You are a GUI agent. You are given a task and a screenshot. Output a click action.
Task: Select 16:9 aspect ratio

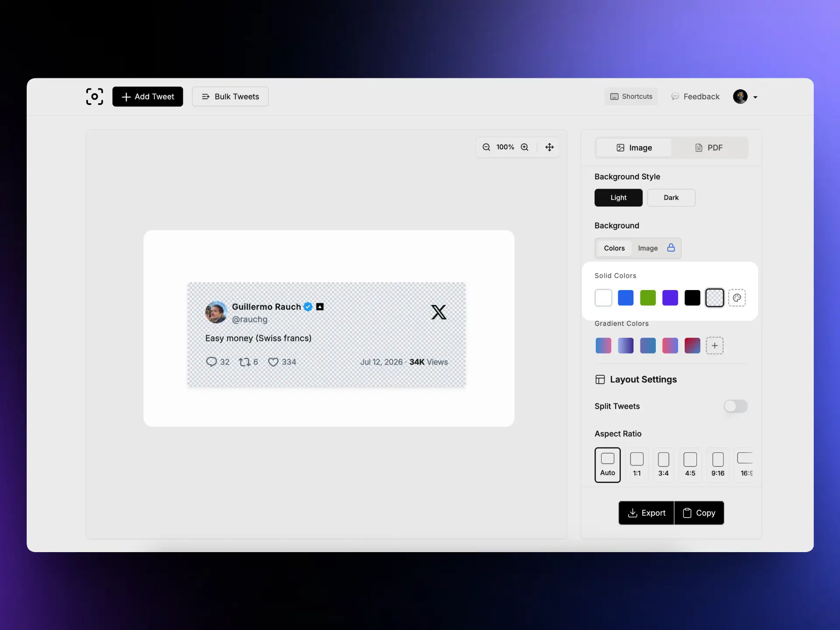[744, 465]
